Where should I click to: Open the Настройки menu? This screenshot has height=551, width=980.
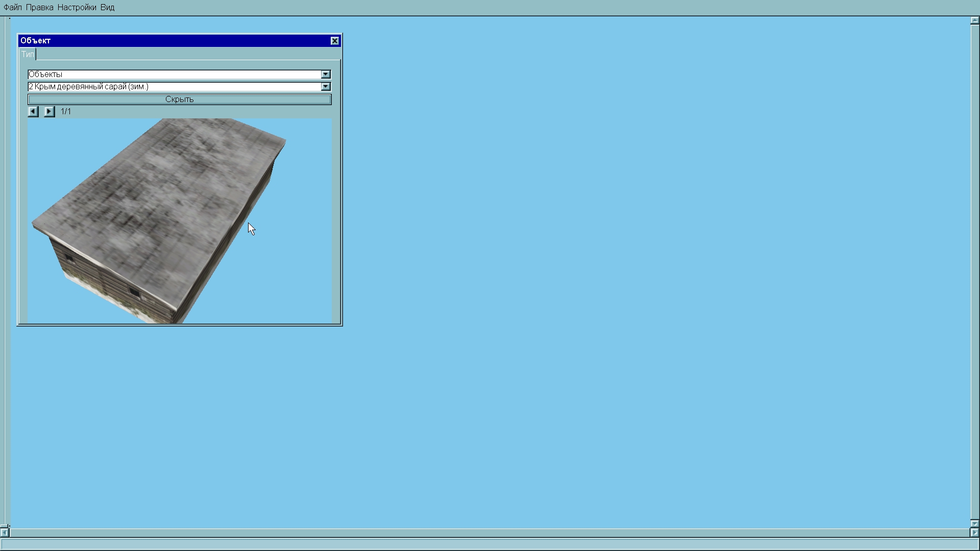(x=77, y=8)
